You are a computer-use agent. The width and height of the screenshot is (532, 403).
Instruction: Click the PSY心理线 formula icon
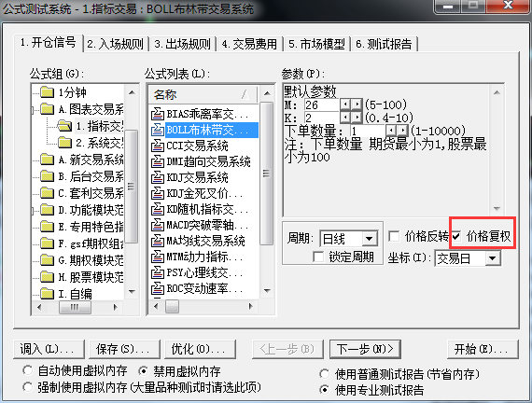(158, 272)
